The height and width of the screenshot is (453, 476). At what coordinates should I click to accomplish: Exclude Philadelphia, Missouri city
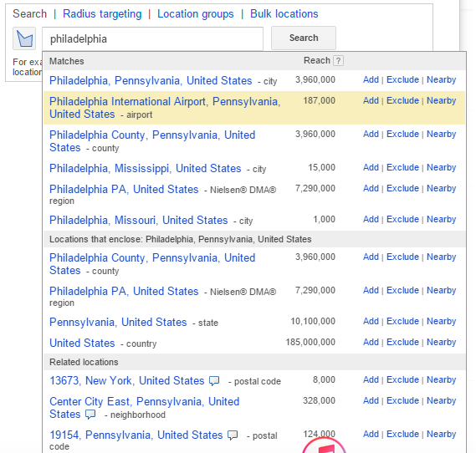(x=402, y=219)
